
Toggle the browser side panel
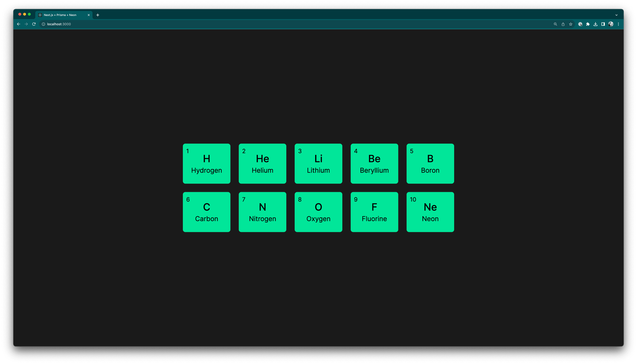(603, 24)
